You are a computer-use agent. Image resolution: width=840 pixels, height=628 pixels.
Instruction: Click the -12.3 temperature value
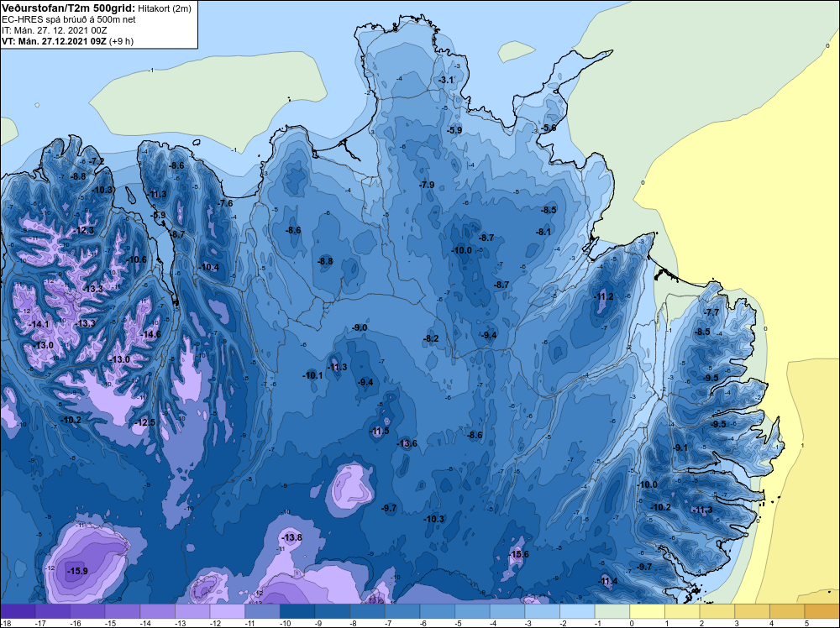(84, 230)
